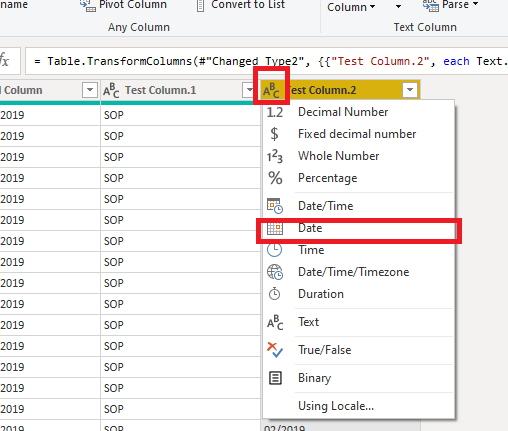Click the stopwatch Duration icon

(x=275, y=294)
